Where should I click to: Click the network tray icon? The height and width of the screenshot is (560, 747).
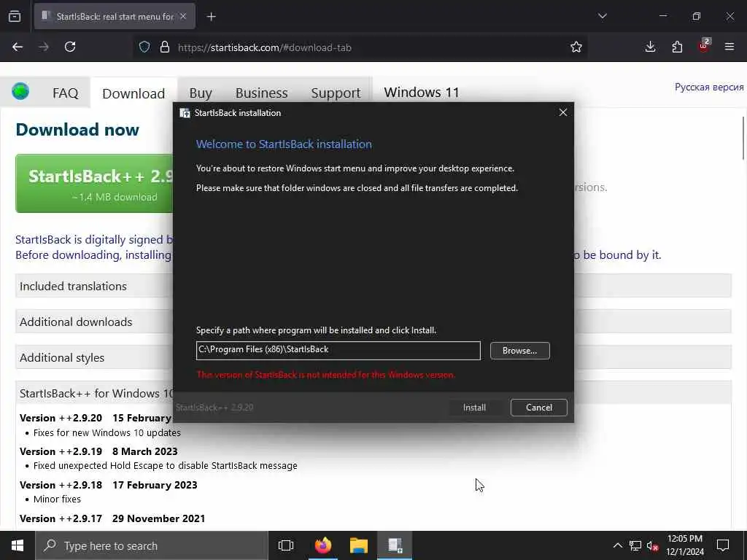[x=635, y=545]
